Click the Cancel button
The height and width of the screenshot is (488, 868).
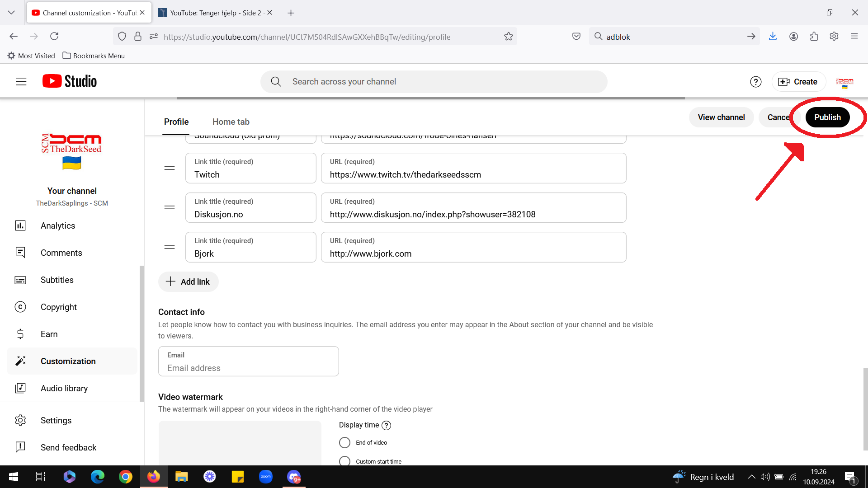(x=778, y=117)
